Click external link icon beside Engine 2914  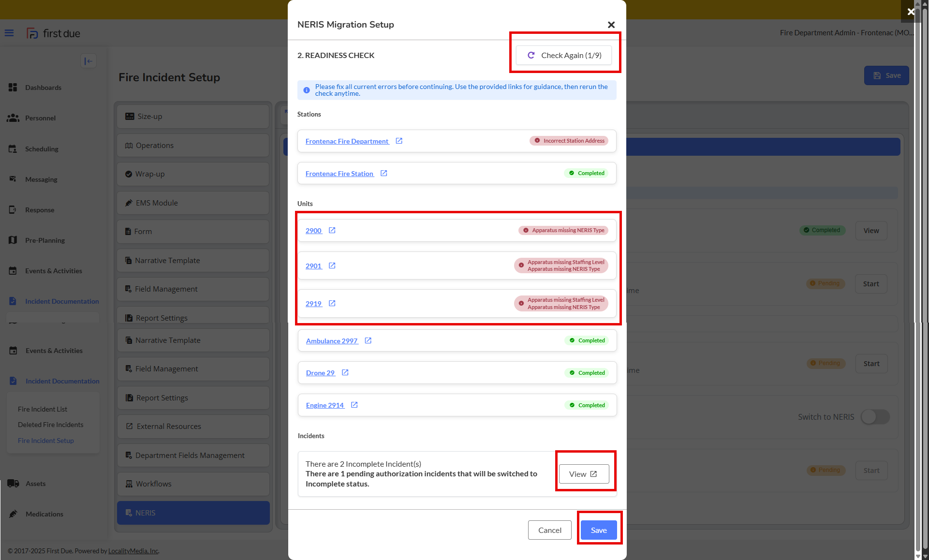[354, 405]
